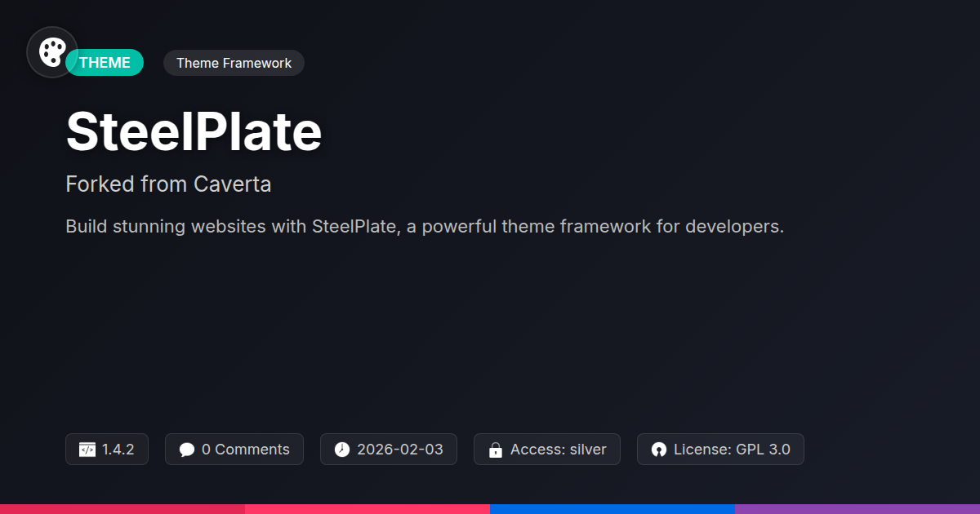Viewport: 980px width, 514px height.
Task: Click the blue color bar segment
Action: [612, 508]
